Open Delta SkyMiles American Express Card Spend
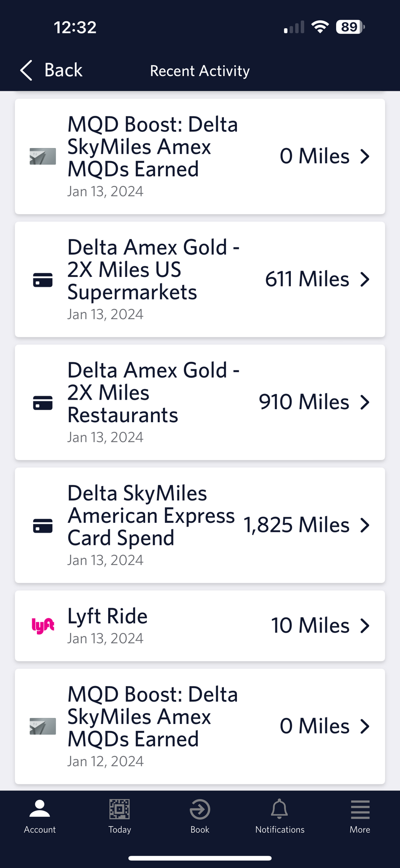400x868 pixels. click(151, 516)
